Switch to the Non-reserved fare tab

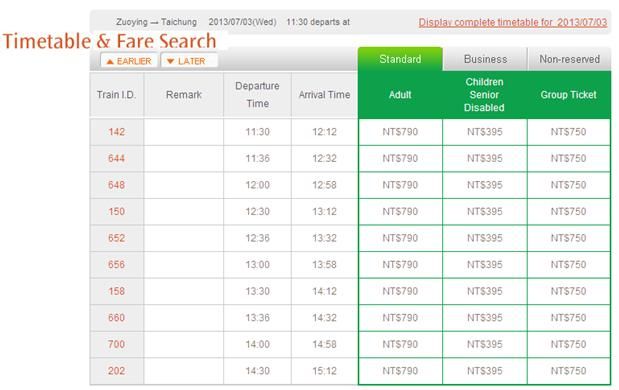click(569, 59)
